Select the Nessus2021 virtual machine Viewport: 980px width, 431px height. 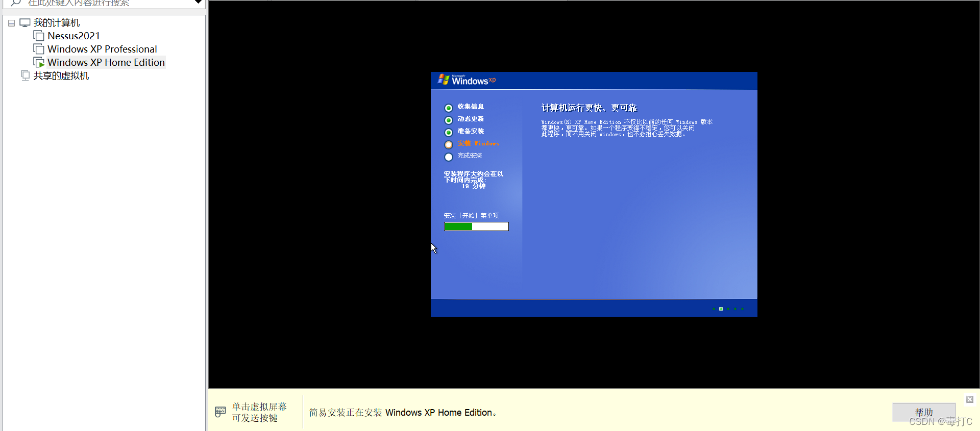coord(73,36)
